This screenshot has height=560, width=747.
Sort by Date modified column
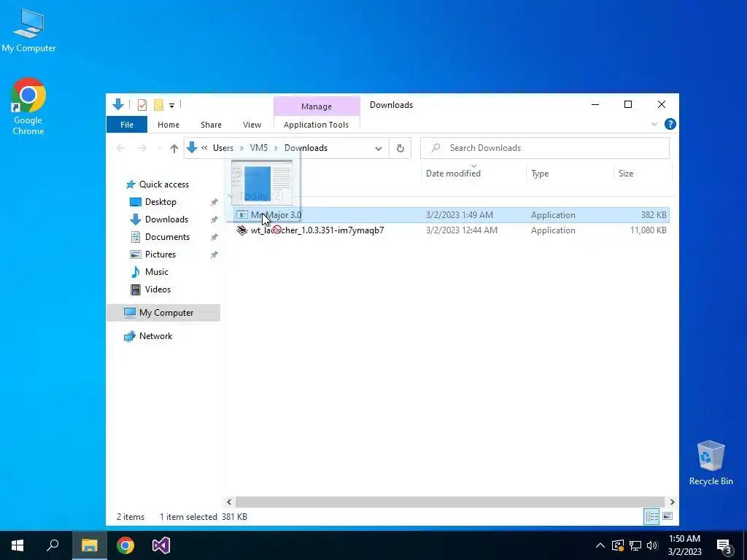[x=453, y=174]
